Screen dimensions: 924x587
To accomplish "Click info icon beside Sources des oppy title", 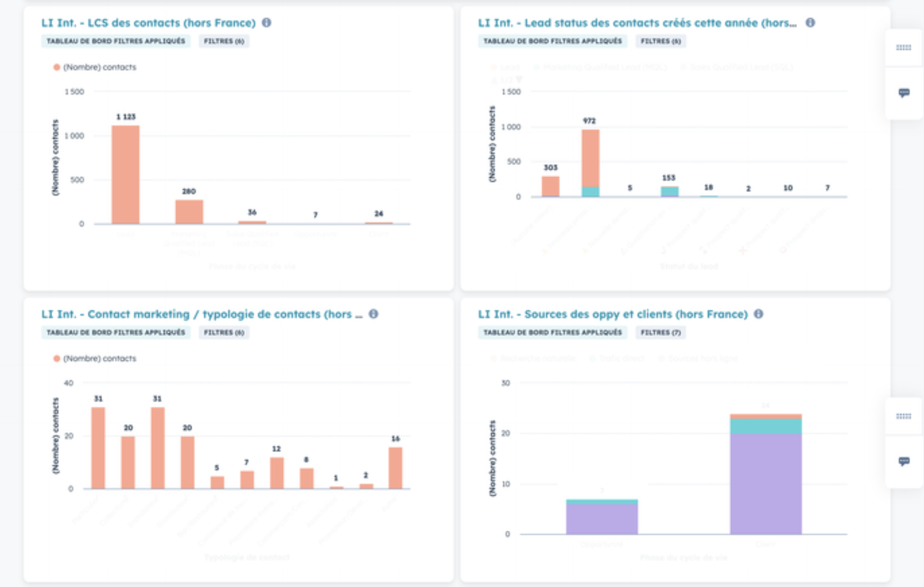I will (758, 314).
